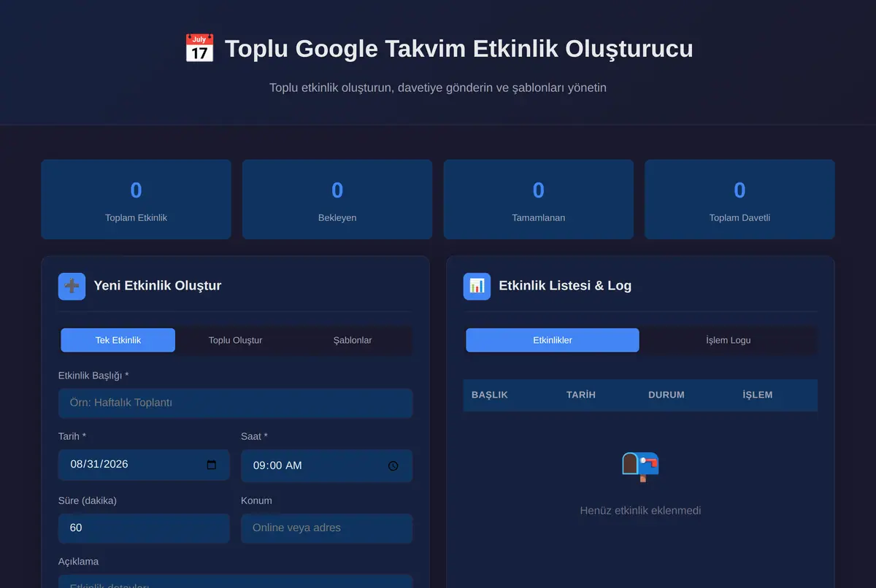876x588 pixels.
Task: Click the Tamamlanan stat card
Action: pos(539,199)
